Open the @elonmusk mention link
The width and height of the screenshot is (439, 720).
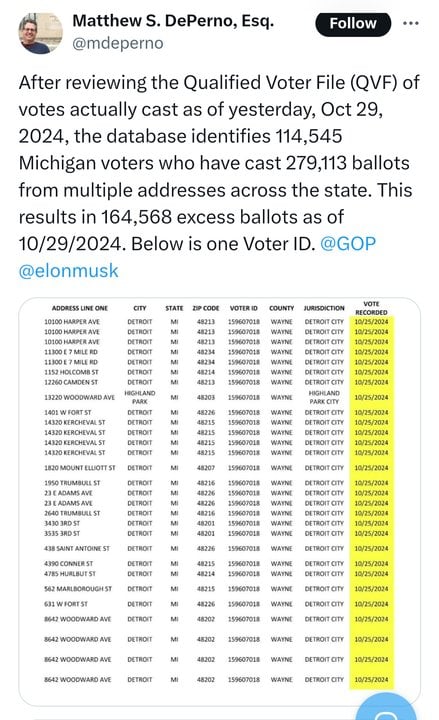(x=68, y=270)
